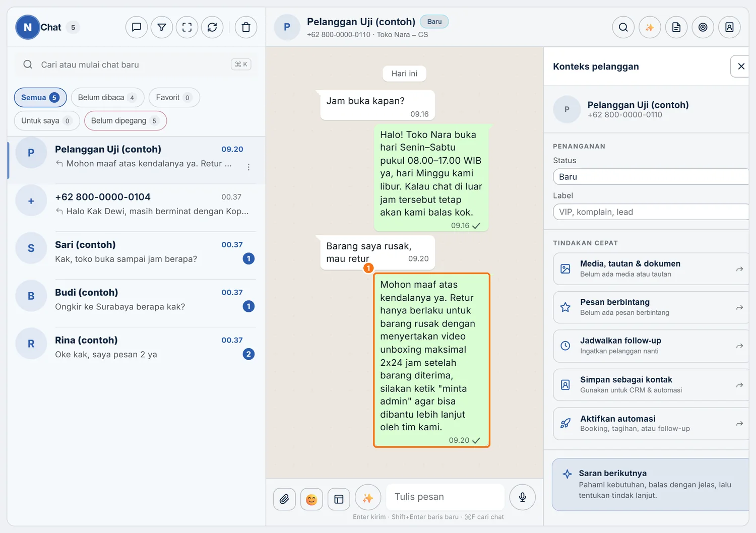Click the Saran berikutnya suggestion card
Image resolution: width=756 pixels, height=533 pixels.
[651, 485]
